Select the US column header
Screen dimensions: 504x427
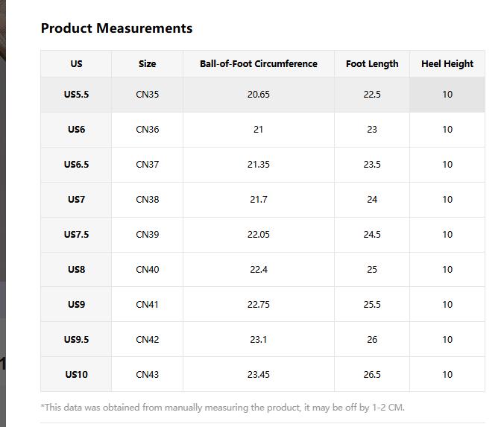click(76, 64)
